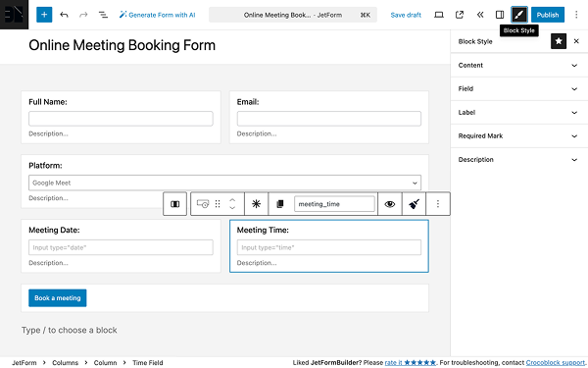
Task: Open the document overview list
Action: click(x=103, y=15)
